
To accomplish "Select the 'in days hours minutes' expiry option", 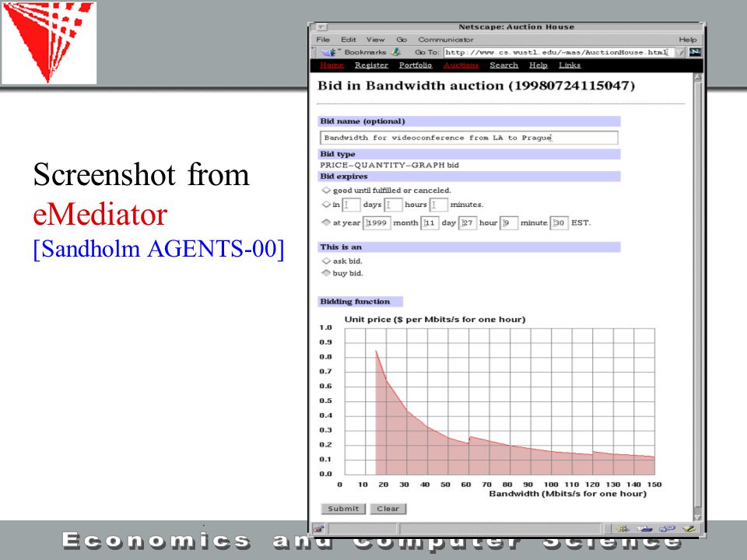I will coord(326,205).
